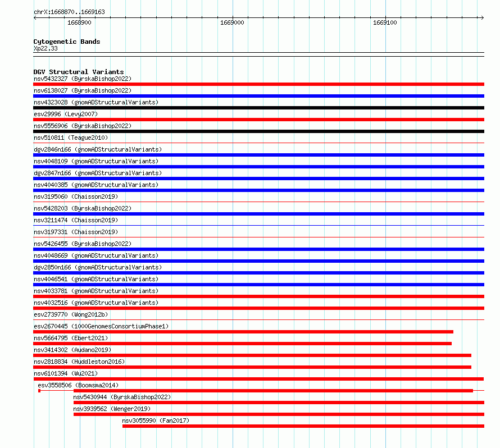Screen dimensions: 500x448
Task: Click the 1668900 ruler tick label
Action: (79, 22)
